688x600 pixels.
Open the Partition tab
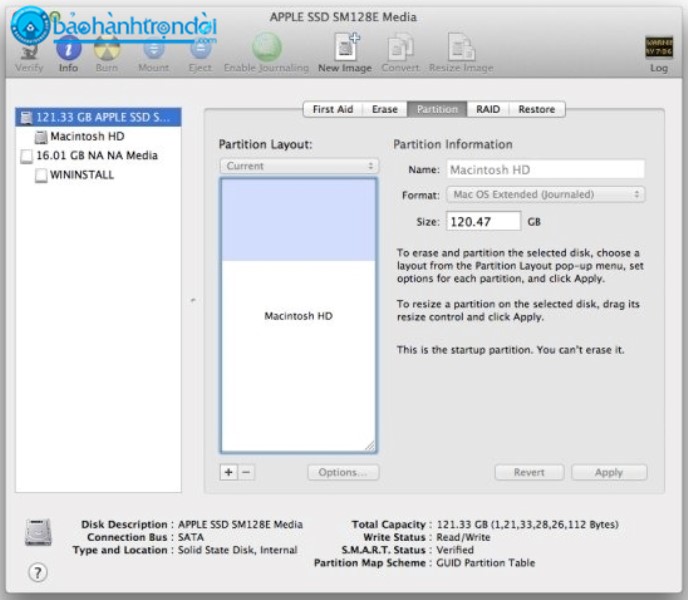point(437,109)
